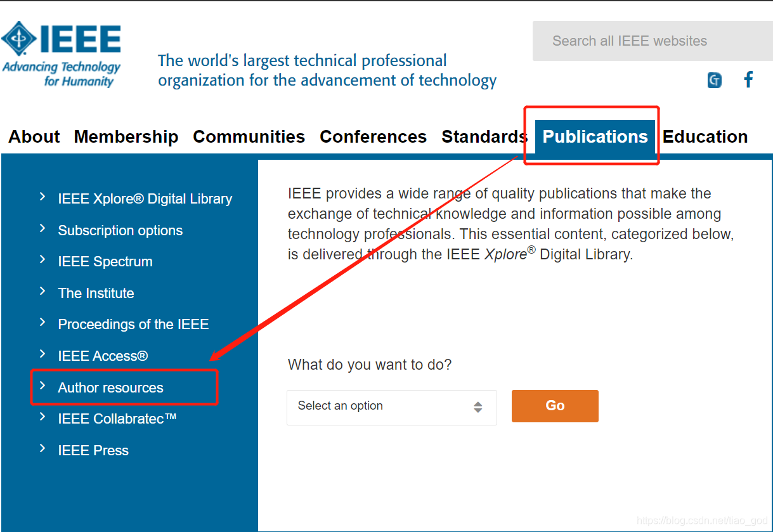Go to IEEE Spectrum

click(105, 261)
